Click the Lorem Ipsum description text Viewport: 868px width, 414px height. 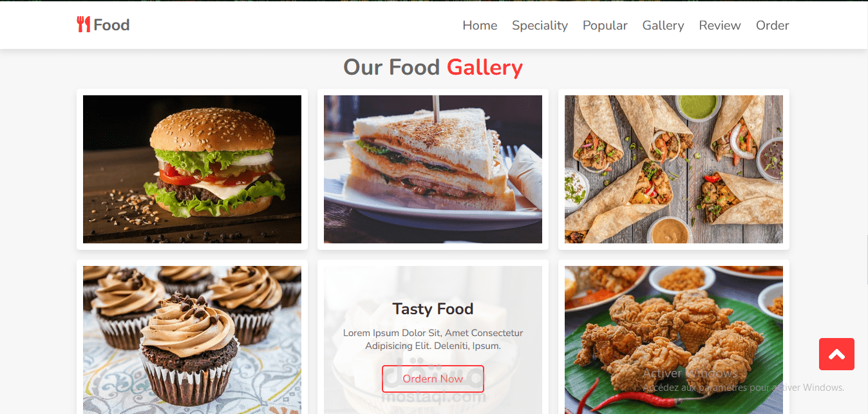pos(433,339)
